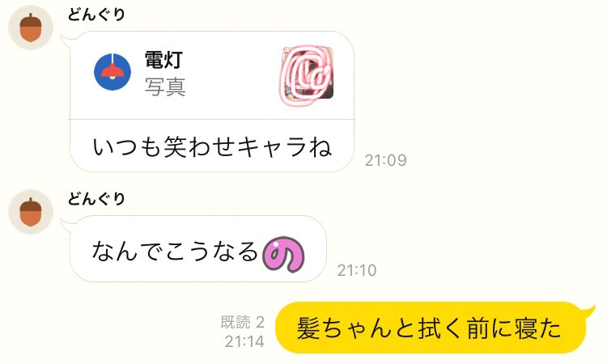
Task: Tap the second どんぐり sender name
Action: click(96, 199)
